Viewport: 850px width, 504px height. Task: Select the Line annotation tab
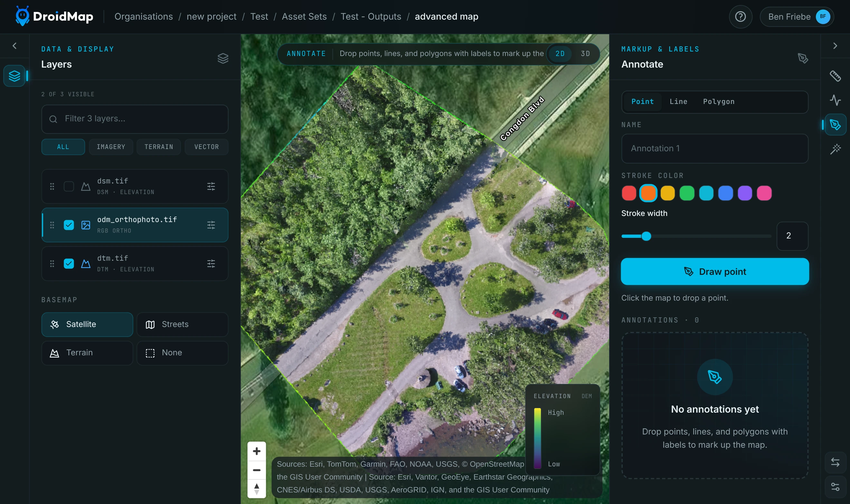[678, 102]
